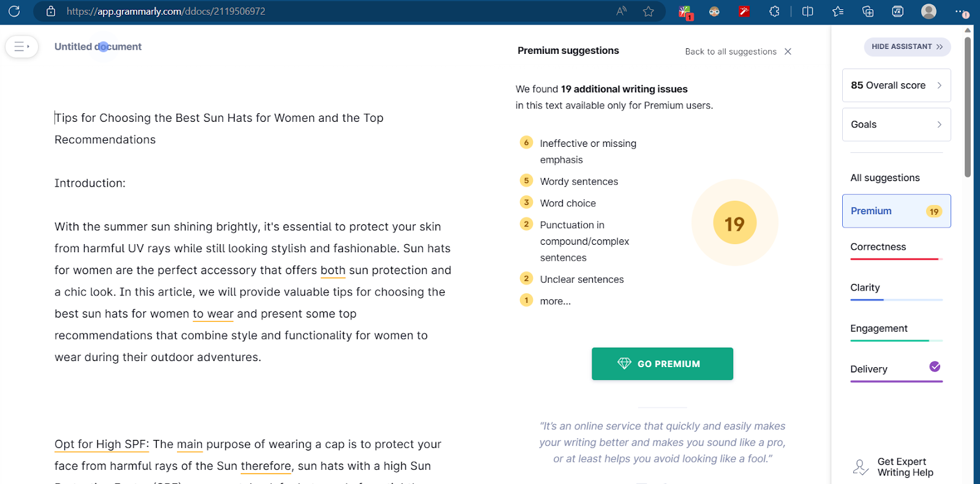Select the Delivery category
This screenshot has width=980, height=484.
896,371
